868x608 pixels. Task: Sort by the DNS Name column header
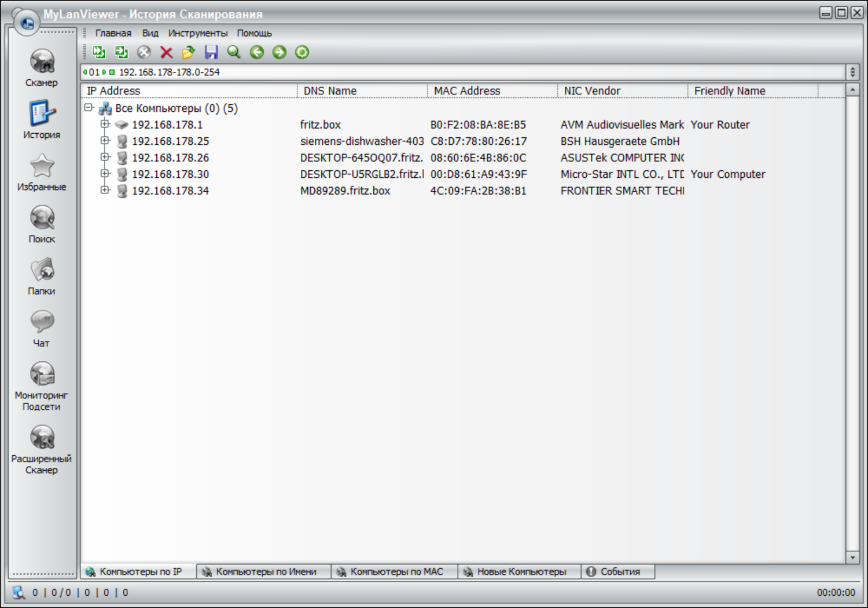[363, 91]
